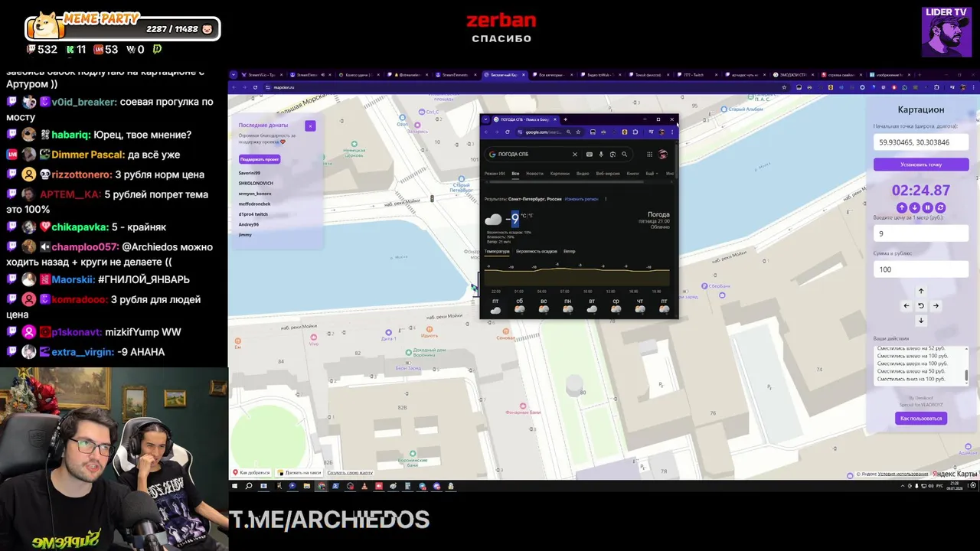Open Windows Start menu on taskbar
980x551 pixels.
click(235, 486)
